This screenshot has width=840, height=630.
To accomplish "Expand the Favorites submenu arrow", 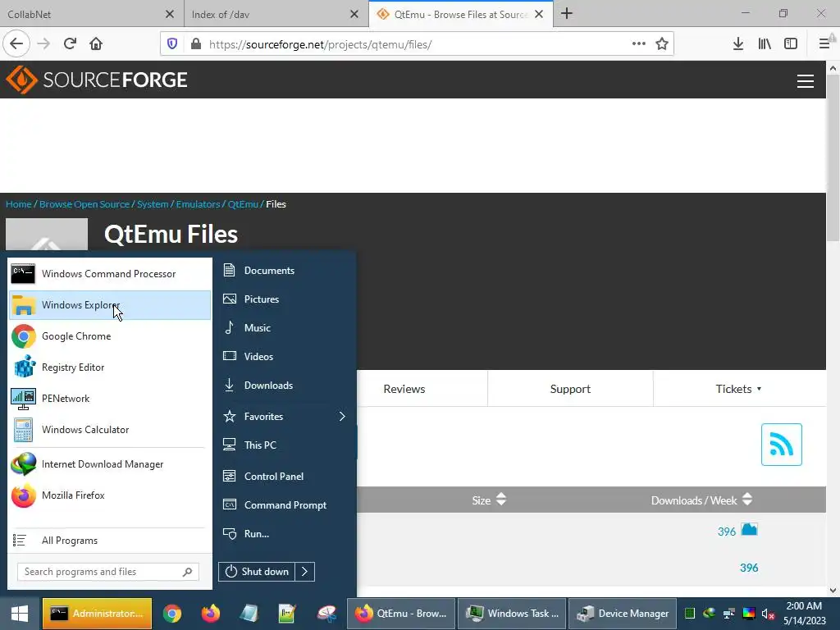I will (x=342, y=416).
